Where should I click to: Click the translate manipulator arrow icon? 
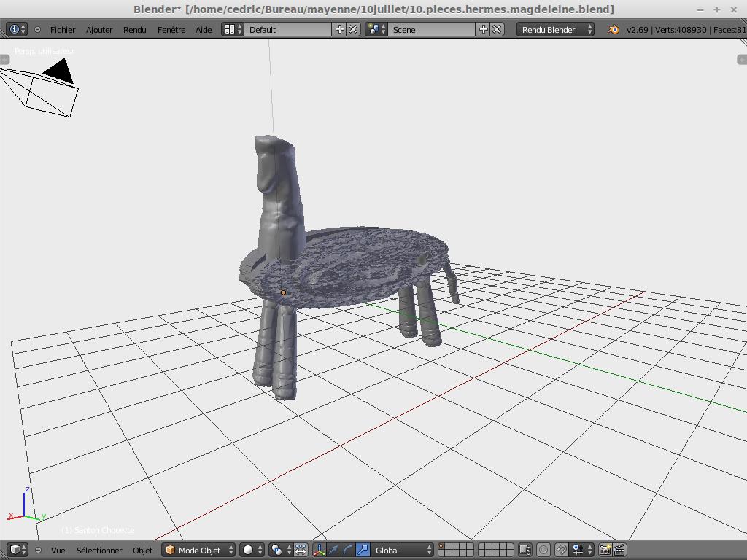click(x=333, y=550)
